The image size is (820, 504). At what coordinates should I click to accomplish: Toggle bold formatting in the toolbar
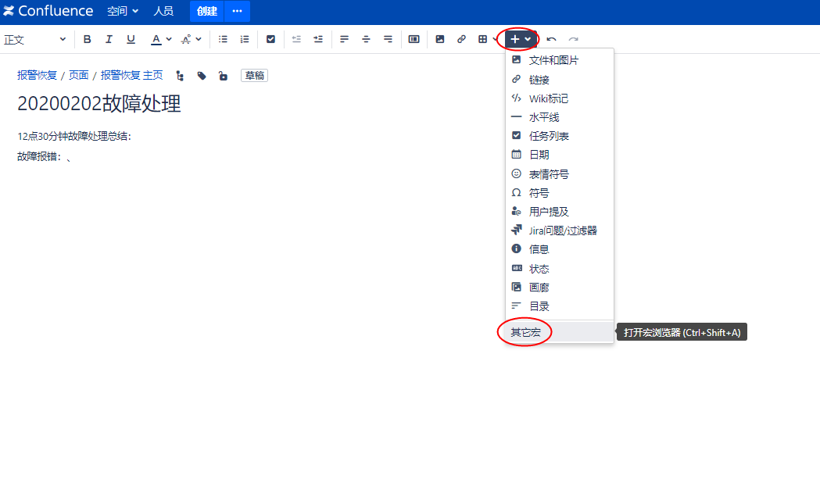click(x=88, y=39)
